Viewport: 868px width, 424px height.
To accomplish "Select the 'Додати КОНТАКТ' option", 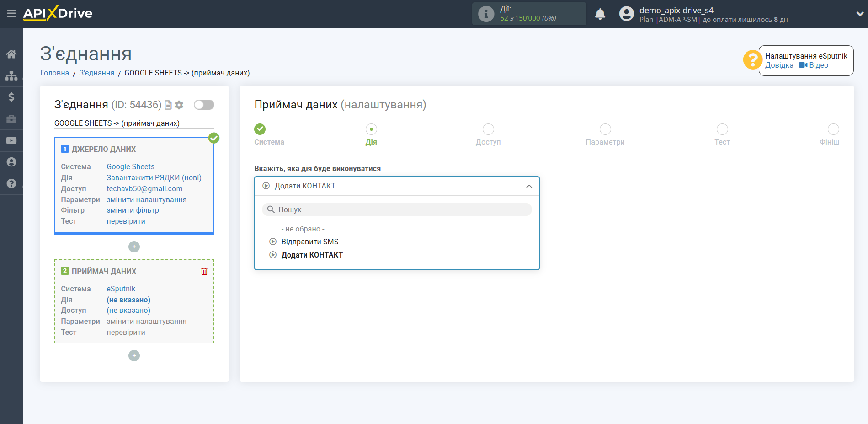I will click(x=312, y=255).
